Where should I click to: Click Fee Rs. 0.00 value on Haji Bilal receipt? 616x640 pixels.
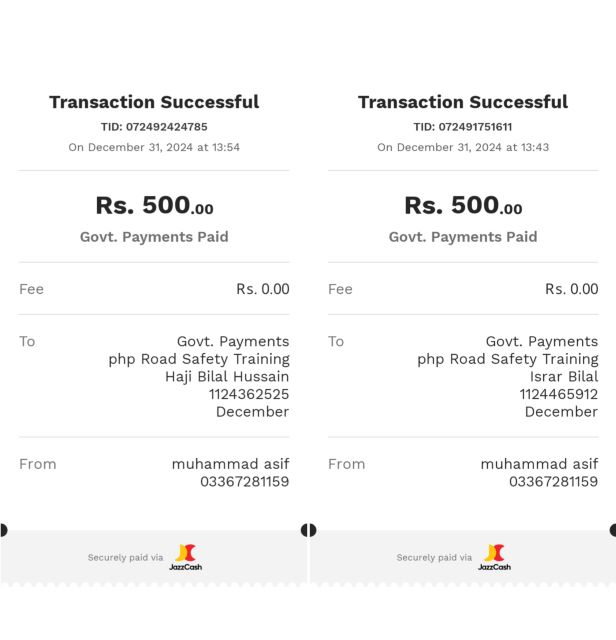[x=263, y=289]
